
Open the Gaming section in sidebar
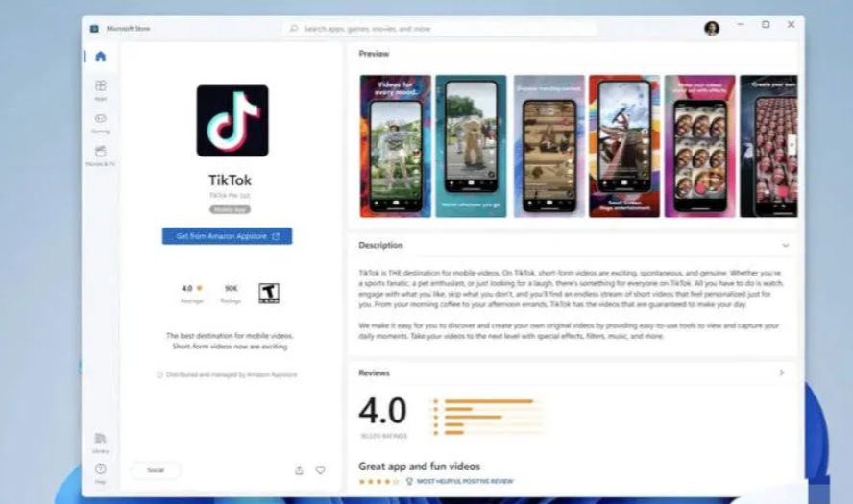pyautogui.click(x=101, y=124)
